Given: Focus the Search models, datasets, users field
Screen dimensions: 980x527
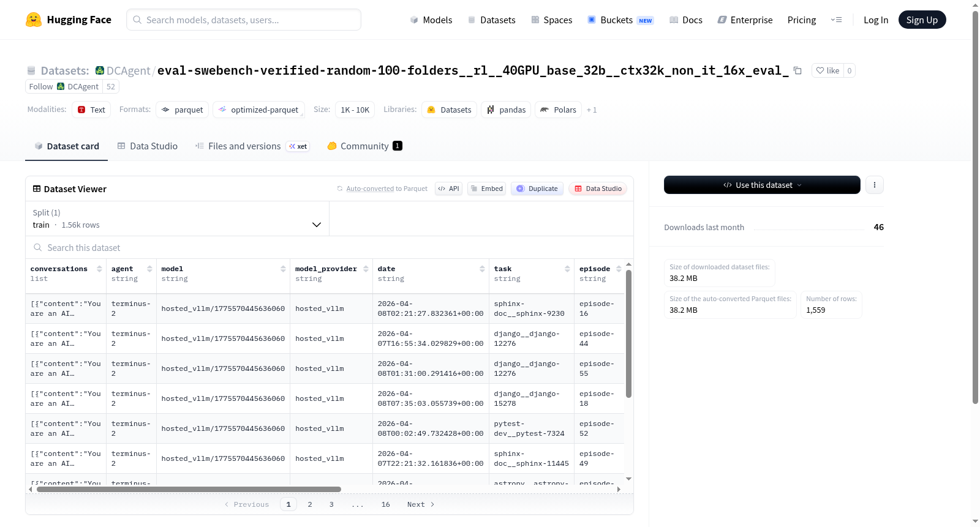Looking at the screenshot, I should (x=244, y=20).
